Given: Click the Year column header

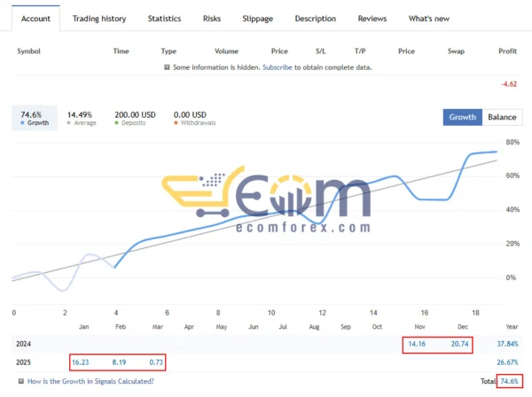Looking at the screenshot, I should pyautogui.click(x=512, y=327).
